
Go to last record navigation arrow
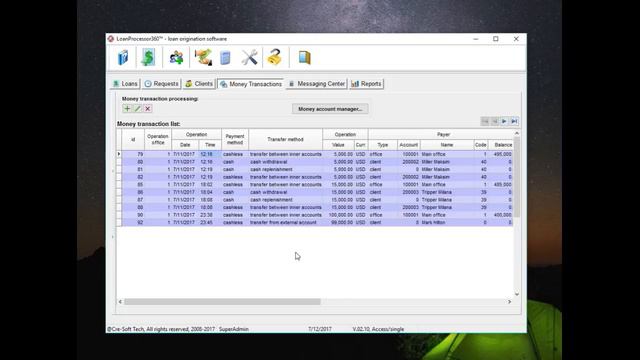click(x=514, y=121)
